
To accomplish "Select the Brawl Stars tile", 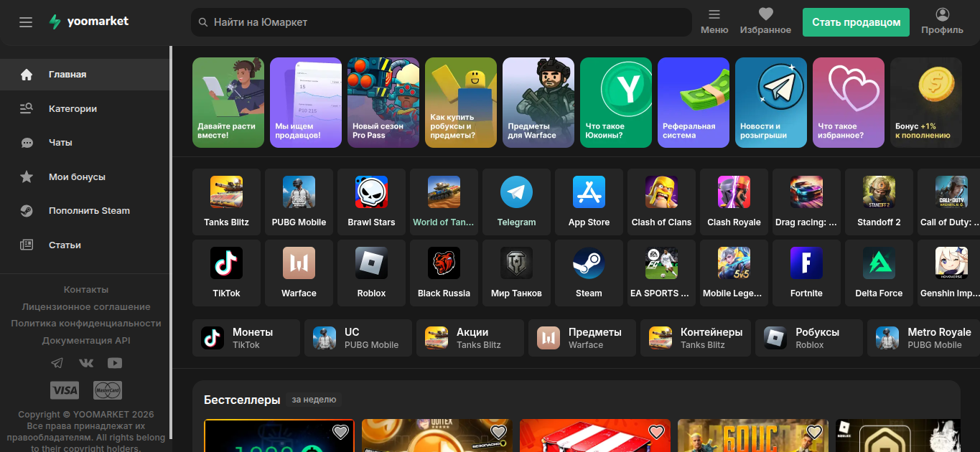I will tap(371, 202).
